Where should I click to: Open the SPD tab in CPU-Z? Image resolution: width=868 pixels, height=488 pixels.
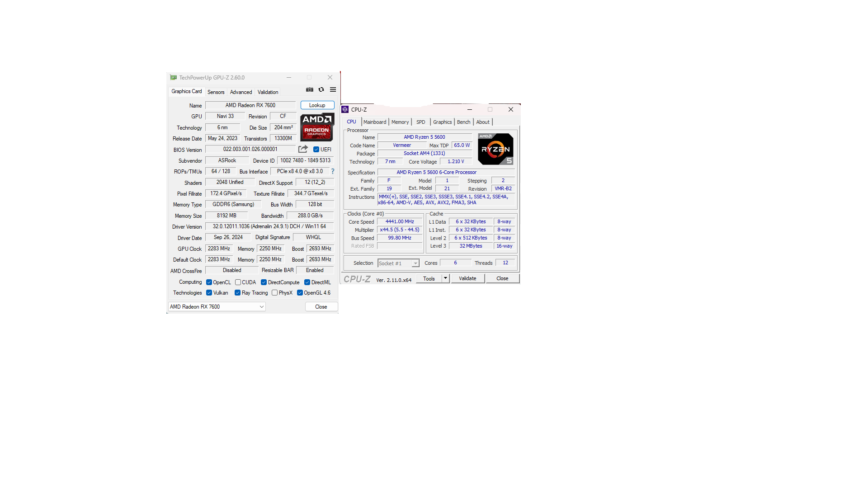(421, 122)
